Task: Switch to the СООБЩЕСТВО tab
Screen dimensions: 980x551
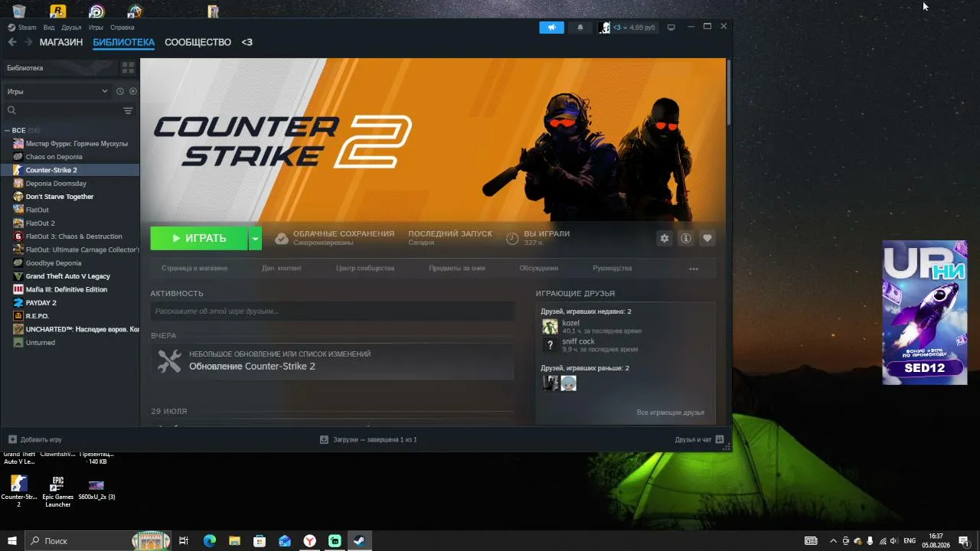Action: coord(198,42)
